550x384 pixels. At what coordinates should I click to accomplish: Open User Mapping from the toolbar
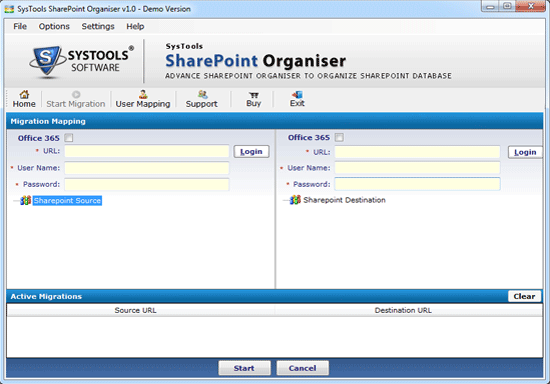tap(143, 99)
